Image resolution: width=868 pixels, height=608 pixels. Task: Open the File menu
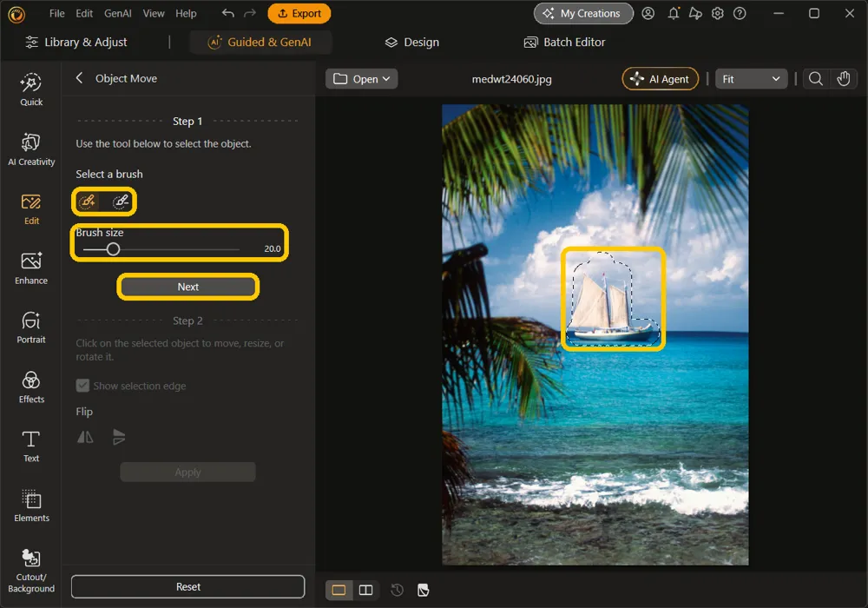[56, 13]
